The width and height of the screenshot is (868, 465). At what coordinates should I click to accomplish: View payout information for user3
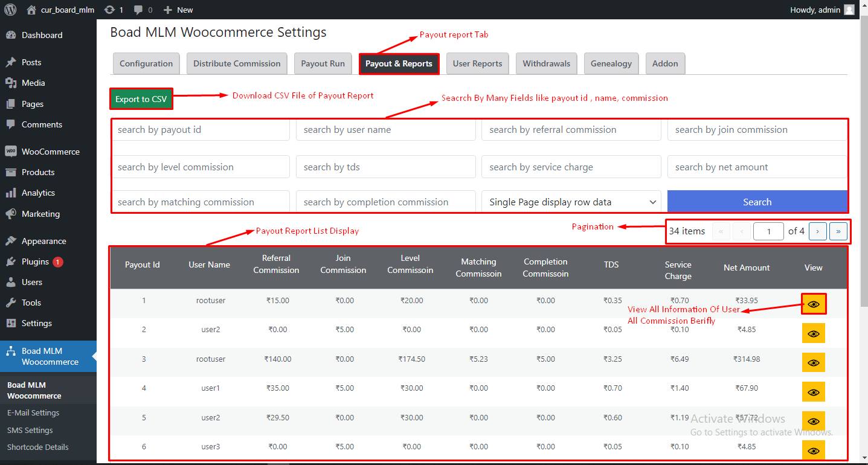(x=813, y=451)
